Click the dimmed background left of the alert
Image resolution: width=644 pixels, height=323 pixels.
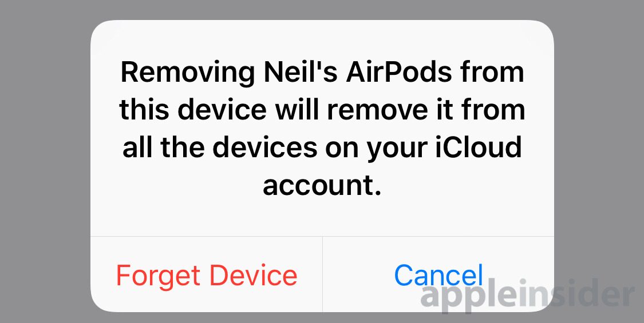pyautogui.click(x=45, y=164)
